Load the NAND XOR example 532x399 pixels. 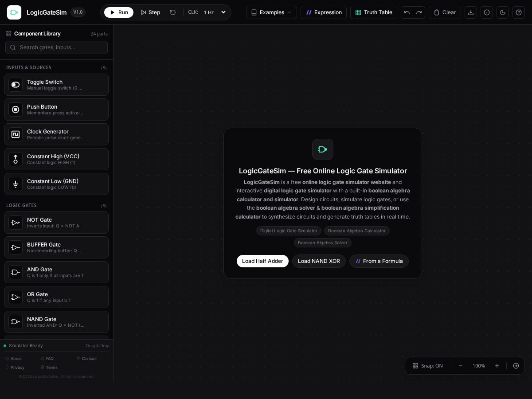[319, 261]
